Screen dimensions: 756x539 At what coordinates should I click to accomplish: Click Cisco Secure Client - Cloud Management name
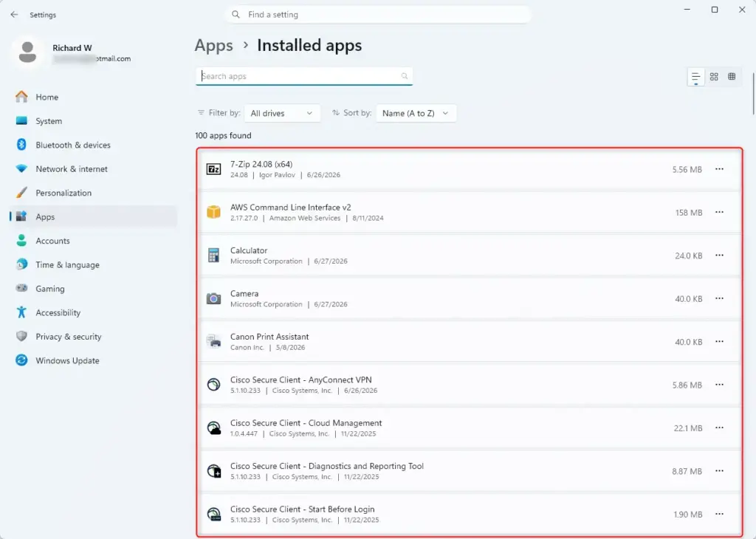306,423
